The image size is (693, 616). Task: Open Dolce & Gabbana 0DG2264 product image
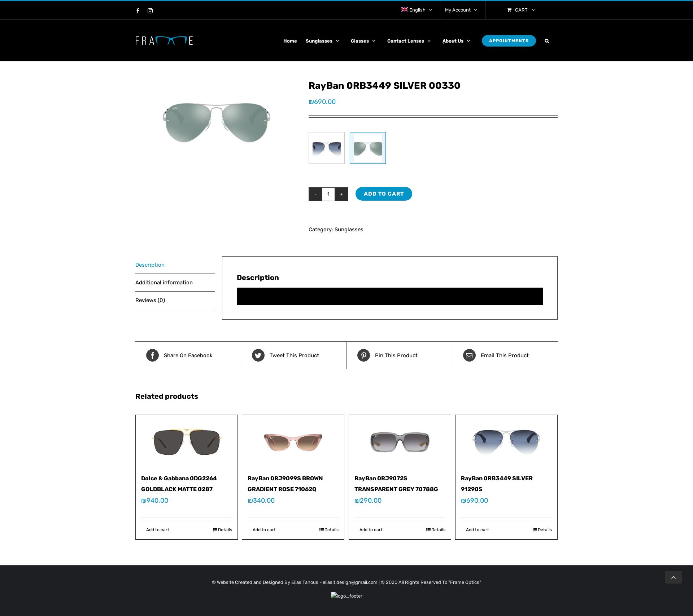coord(187,442)
